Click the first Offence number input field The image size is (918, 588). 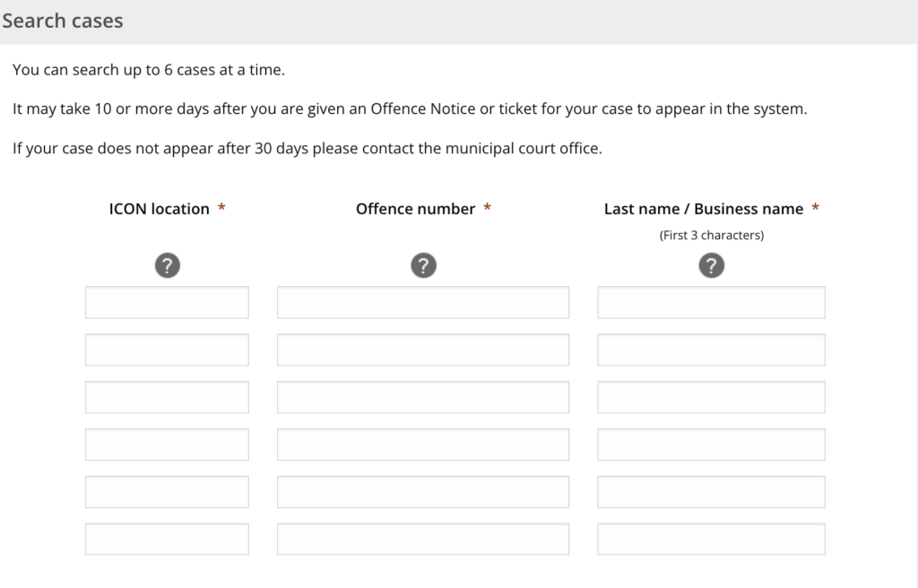point(423,302)
